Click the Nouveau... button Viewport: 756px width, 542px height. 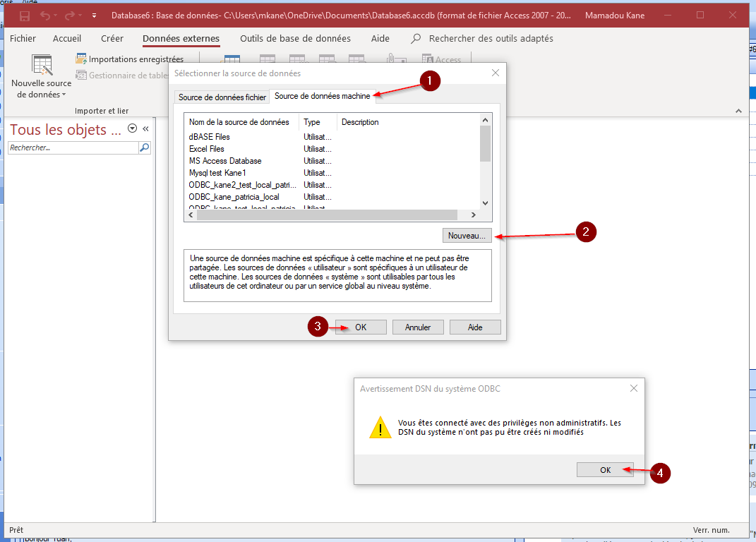tap(467, 235)
